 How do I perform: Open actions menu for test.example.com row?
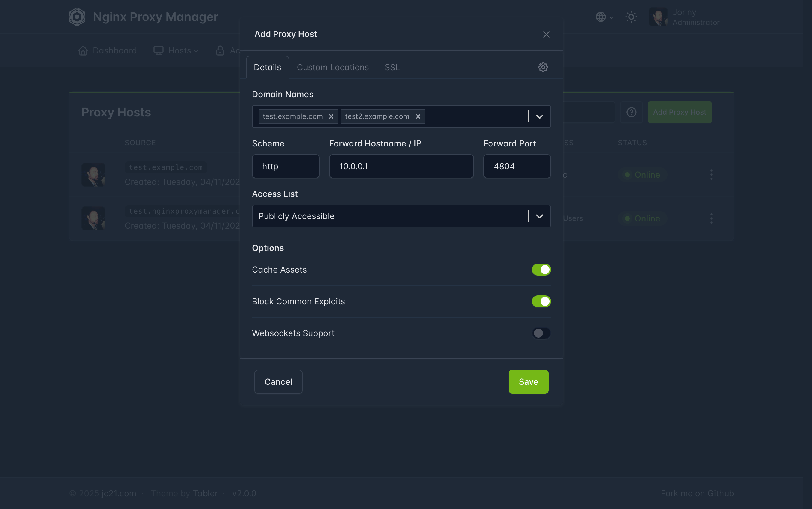click(x=711, y=175)
